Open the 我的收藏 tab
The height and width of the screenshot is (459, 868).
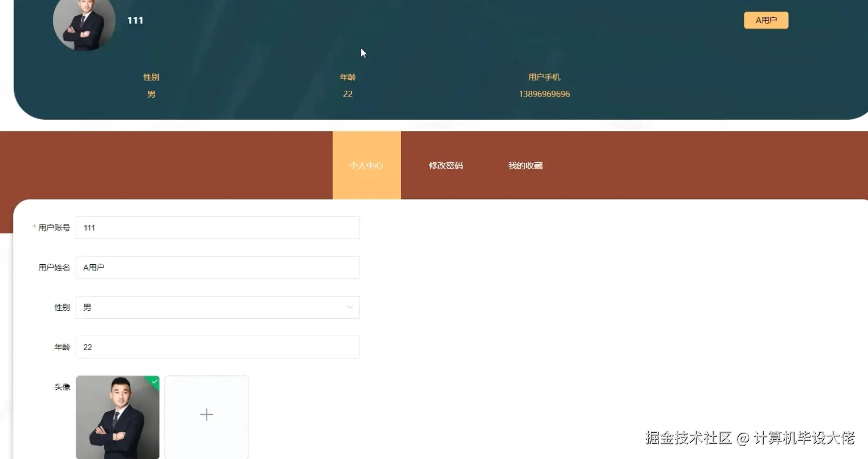(525, 165)
